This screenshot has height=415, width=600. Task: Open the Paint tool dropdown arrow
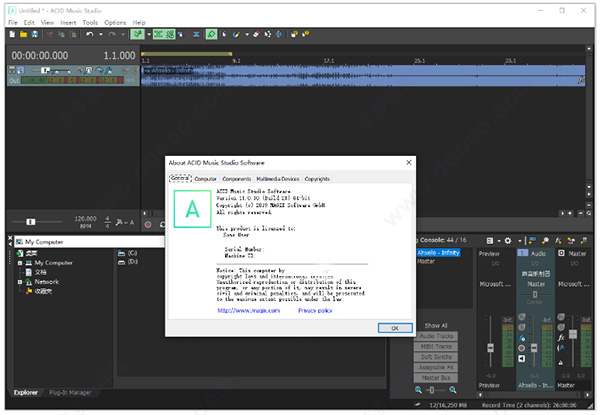(x=247, y=34)
